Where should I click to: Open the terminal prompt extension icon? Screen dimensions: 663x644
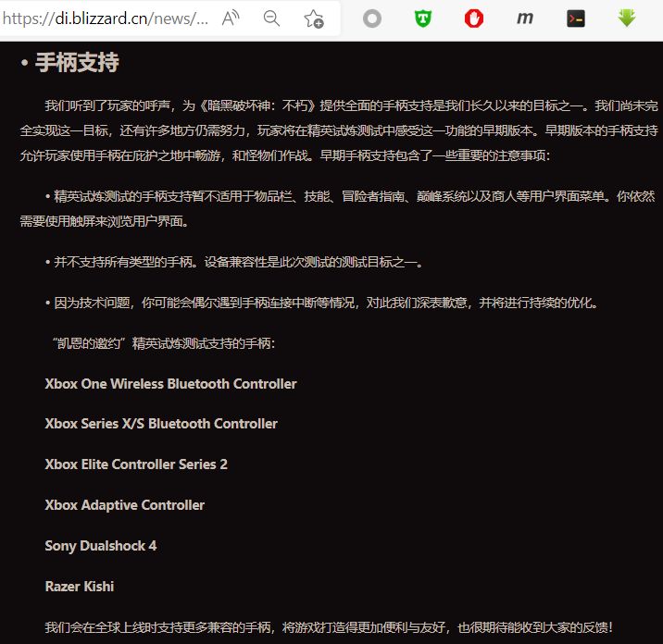pyautogui.click(x=575, y=19)
